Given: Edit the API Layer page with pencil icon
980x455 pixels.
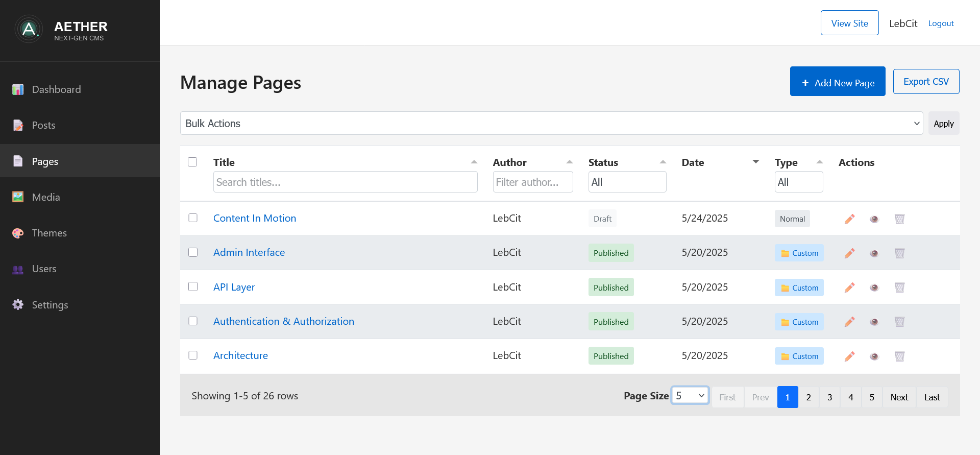Looking at the screenshot, I should coord(849,288).
